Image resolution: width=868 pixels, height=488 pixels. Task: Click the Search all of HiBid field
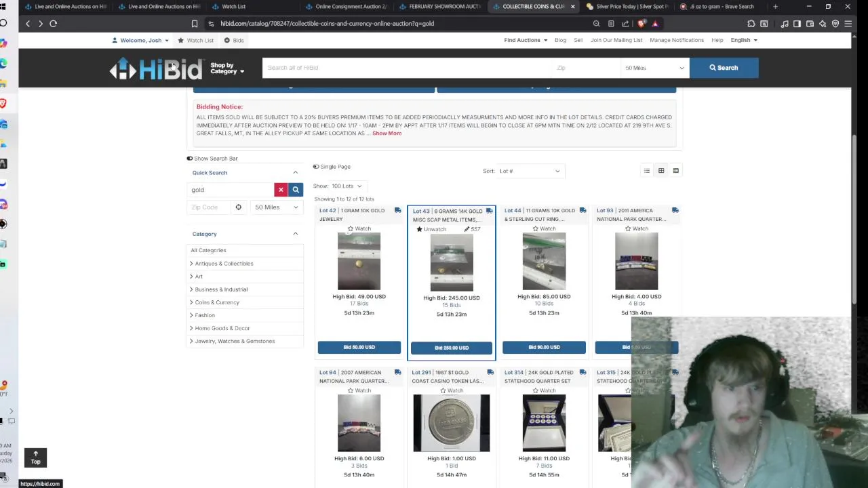click(407, 68)
